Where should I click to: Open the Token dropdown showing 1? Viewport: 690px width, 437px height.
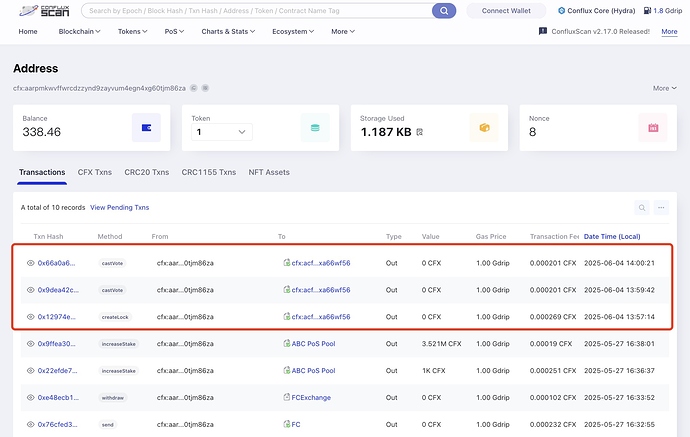pyautogui.click(x=222, y=132)
